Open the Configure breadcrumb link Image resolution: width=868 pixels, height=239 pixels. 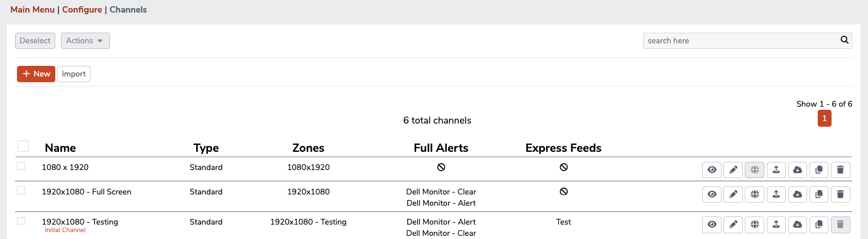pyautogui.click(x=82, y=10)
